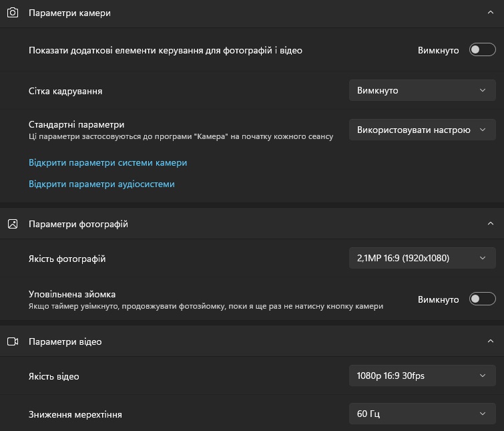Collapse Параметри відео section using its chevron

(x=490, y=341)
